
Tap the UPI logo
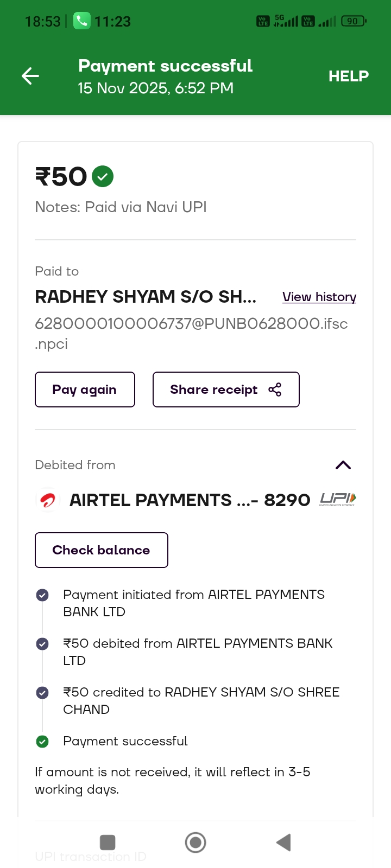tap(338, 500)
